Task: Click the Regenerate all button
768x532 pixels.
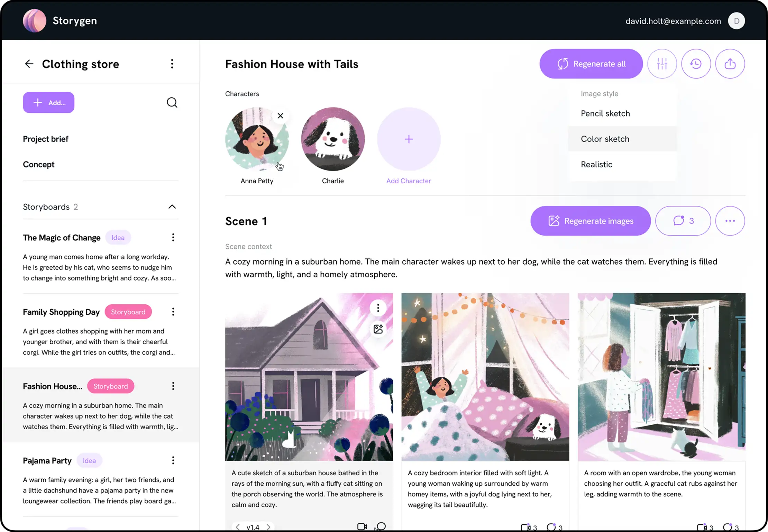Action: [591, 64]
